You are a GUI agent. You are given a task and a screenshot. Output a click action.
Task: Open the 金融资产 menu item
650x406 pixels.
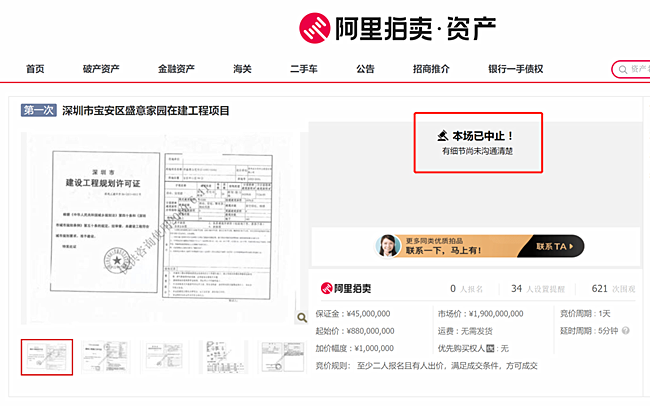pyautogui.click(x=176, y=69)
